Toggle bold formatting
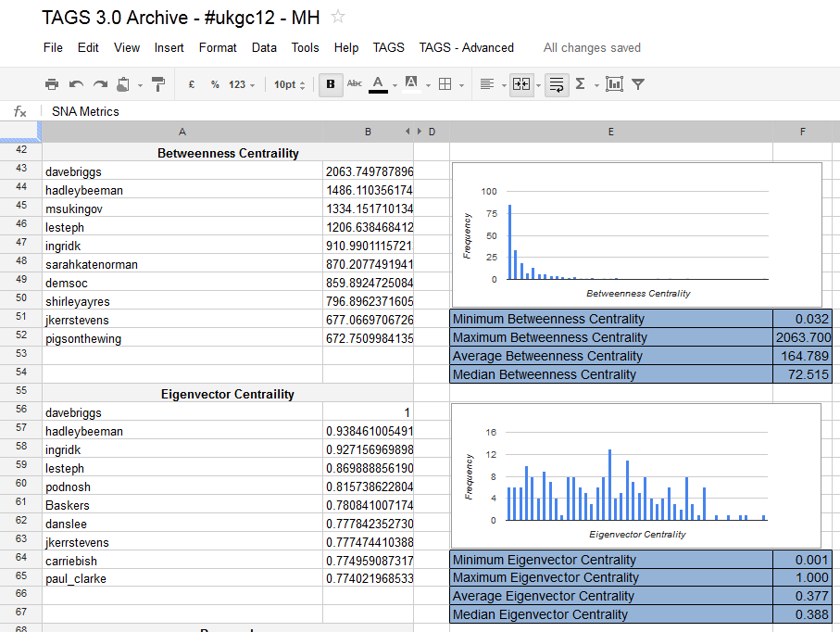Screen dimensions: 840x632 click(x=331, y=83)
